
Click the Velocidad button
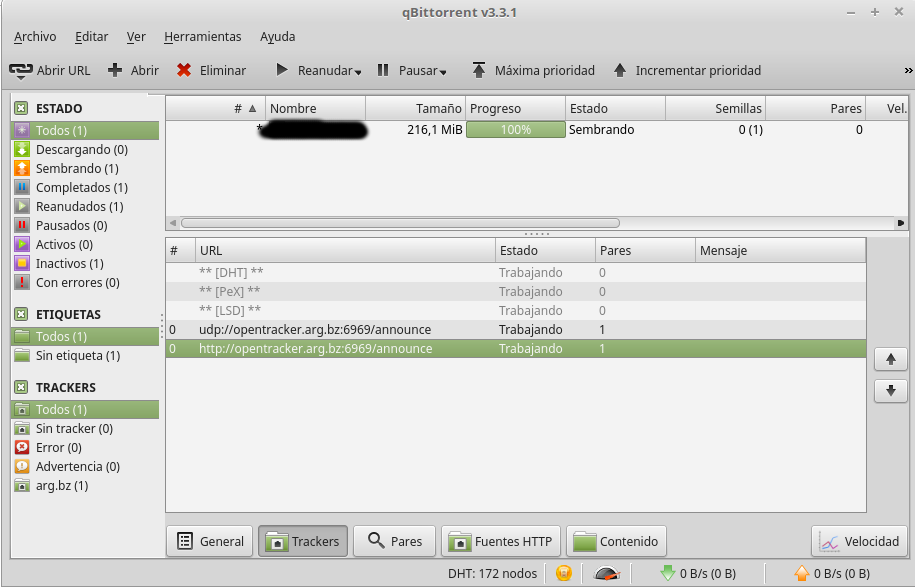click(x=859, y=541)
